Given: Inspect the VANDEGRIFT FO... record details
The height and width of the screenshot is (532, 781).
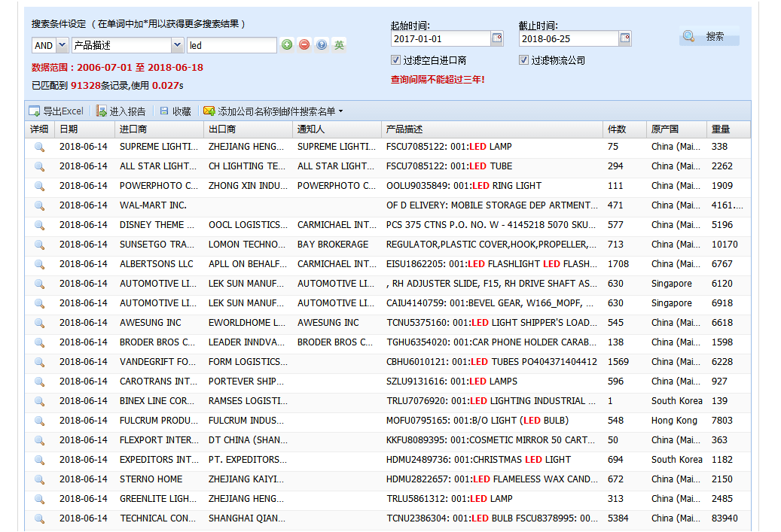Looking at the screenshot, I should click(x=39, y=362).
